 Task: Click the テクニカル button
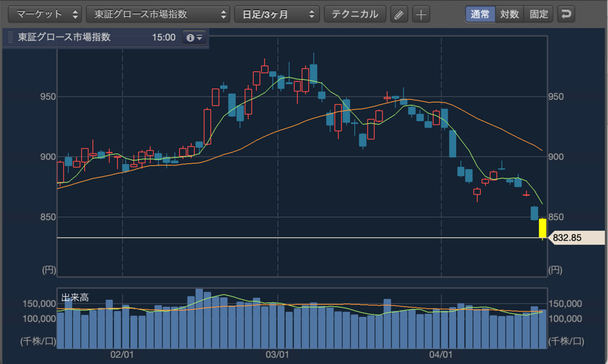coord(355,14)
